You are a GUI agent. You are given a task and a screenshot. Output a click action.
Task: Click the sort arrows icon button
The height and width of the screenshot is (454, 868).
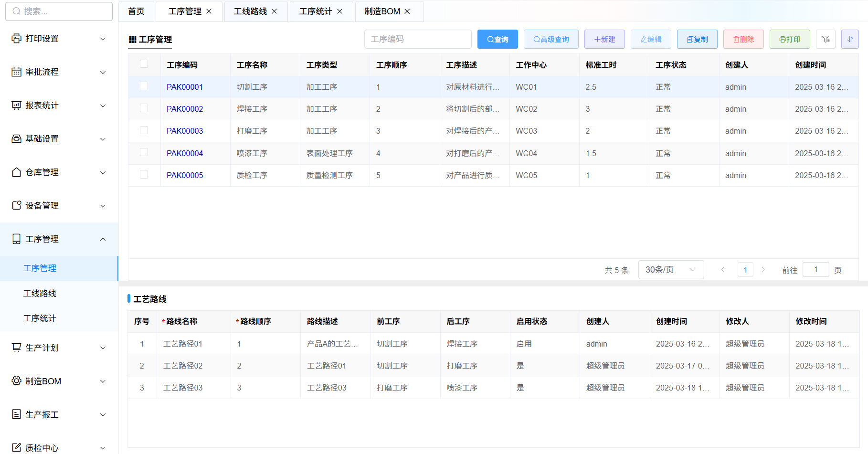point(850,39)
